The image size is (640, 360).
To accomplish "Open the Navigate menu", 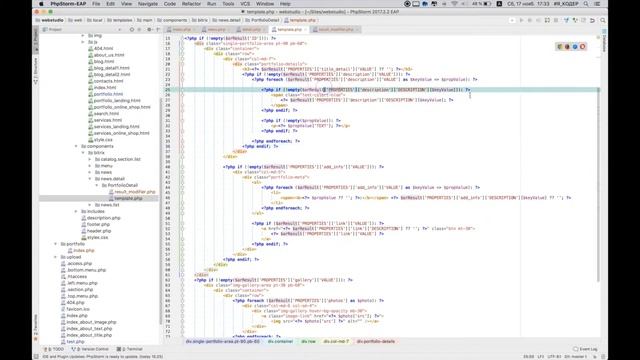I will point(148,4).
